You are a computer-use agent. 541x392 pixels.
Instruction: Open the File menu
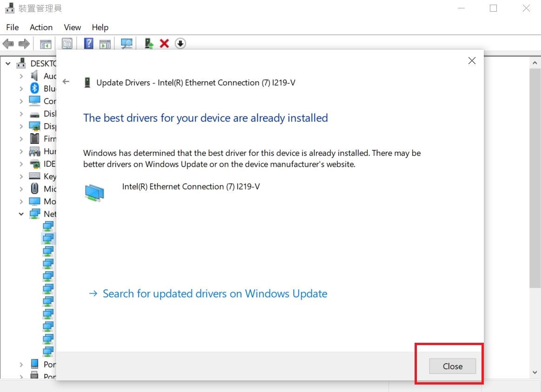[13, 27]
